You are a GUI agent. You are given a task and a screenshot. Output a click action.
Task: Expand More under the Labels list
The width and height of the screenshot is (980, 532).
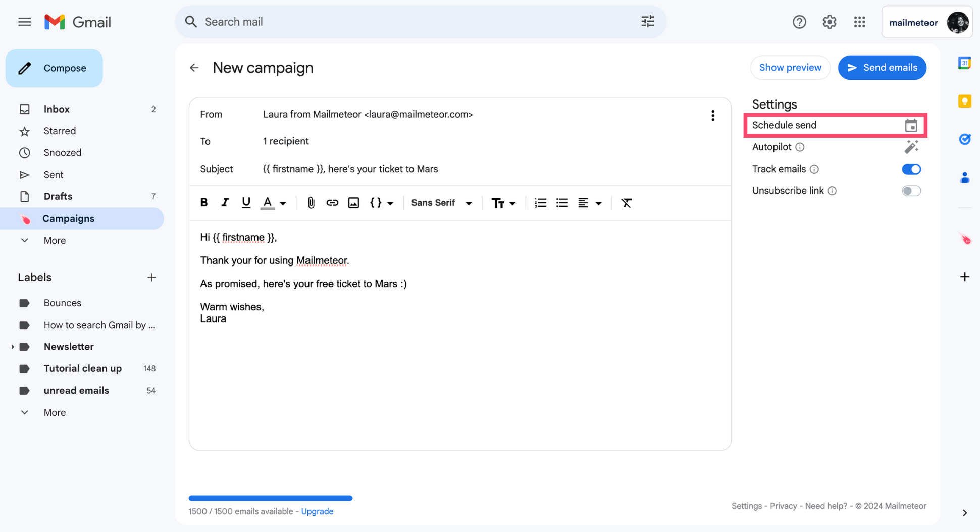point(55,413)
